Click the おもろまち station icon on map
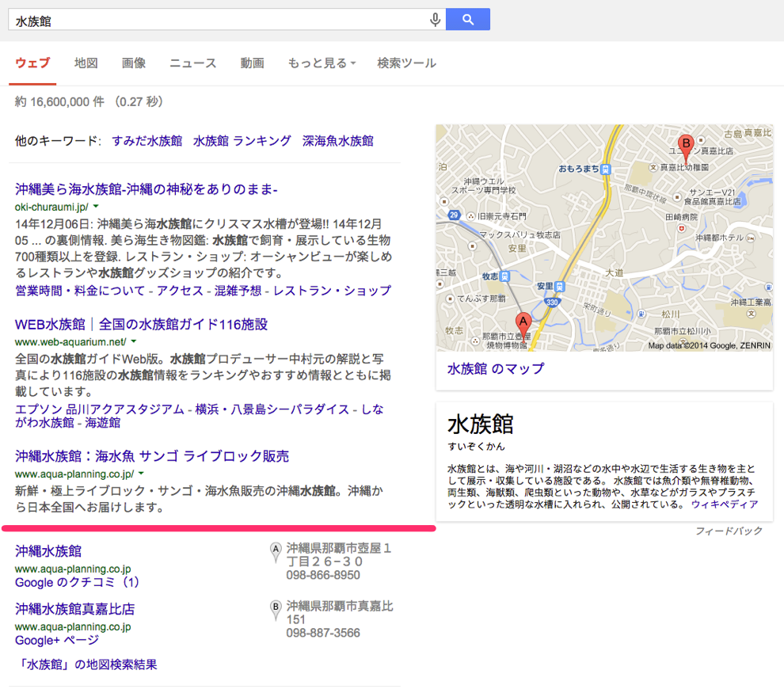This screenshot has height=689, width=784. (605, 169)
